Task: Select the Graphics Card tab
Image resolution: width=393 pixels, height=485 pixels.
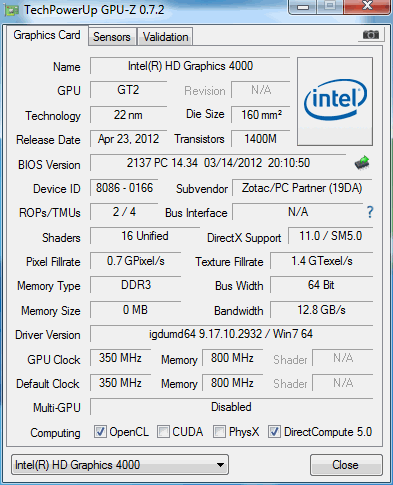Action: click(x=47, y=35)
